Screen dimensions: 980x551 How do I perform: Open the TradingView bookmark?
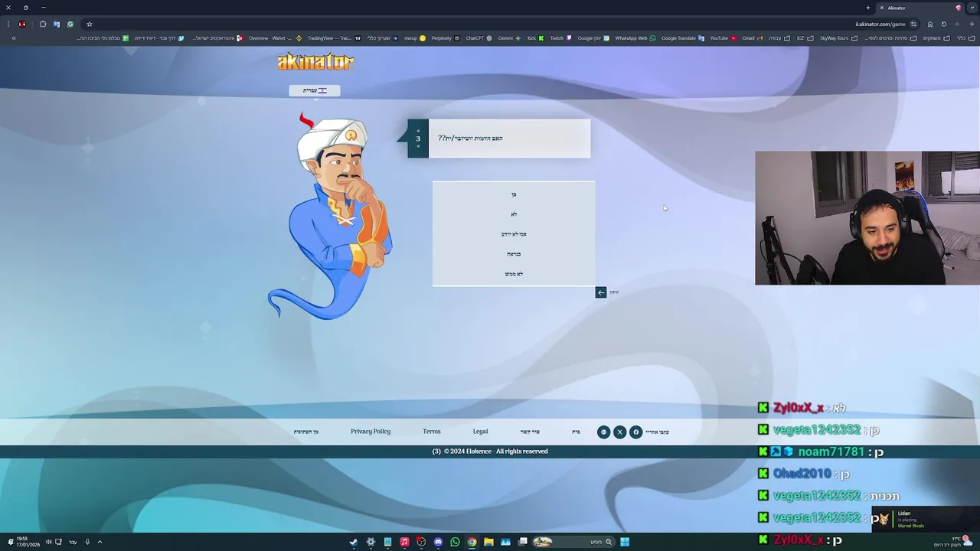[x=334, y=37]
